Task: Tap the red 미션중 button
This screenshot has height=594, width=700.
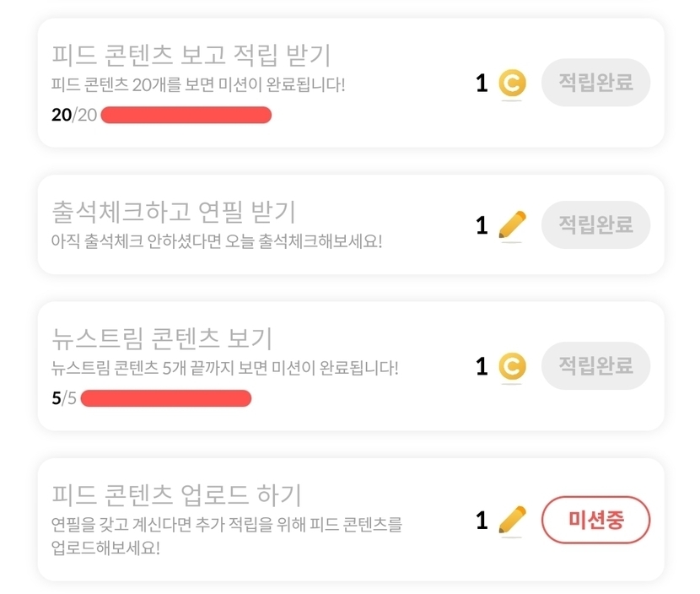Action: [x=595, y=520]
